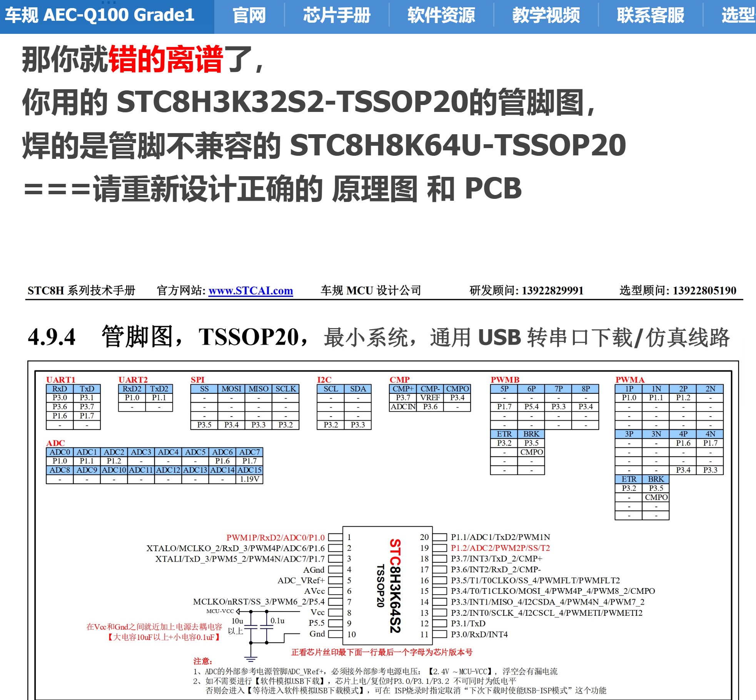The image size is (756, 700).
Task: Click 研发顾问 phone number 13922829991
Action: 552,290
